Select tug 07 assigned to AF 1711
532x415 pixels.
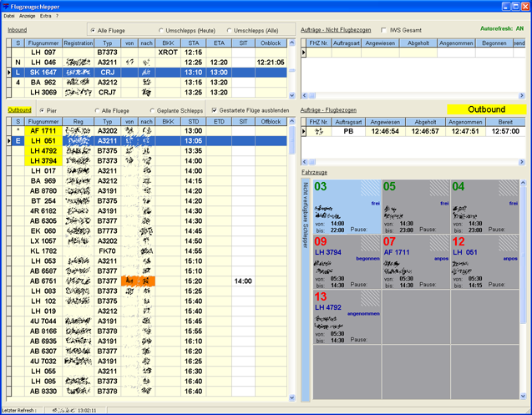pyautogui.click(x=416, y=261)
